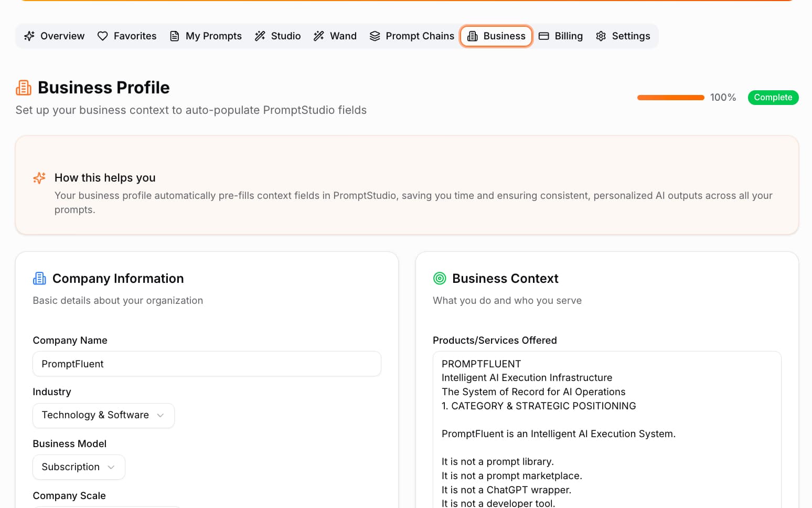Switch to the Overview tab
812x508 pixels.
click(x=54, y=36)
